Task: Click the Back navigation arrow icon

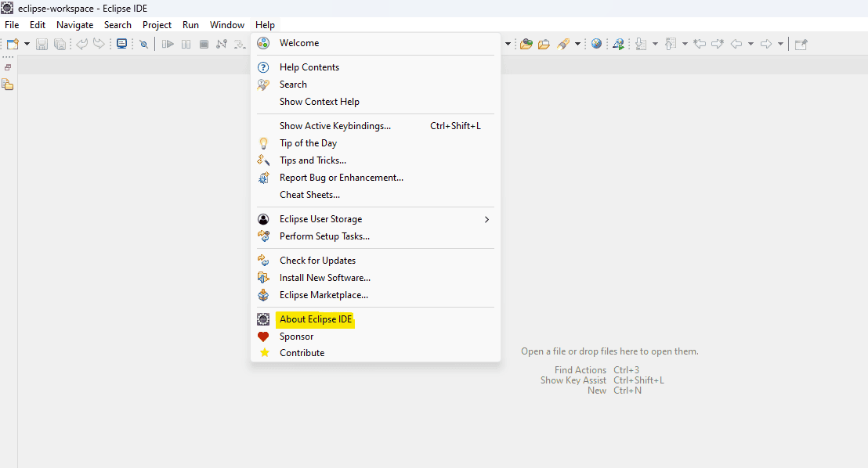Action: 736,45
